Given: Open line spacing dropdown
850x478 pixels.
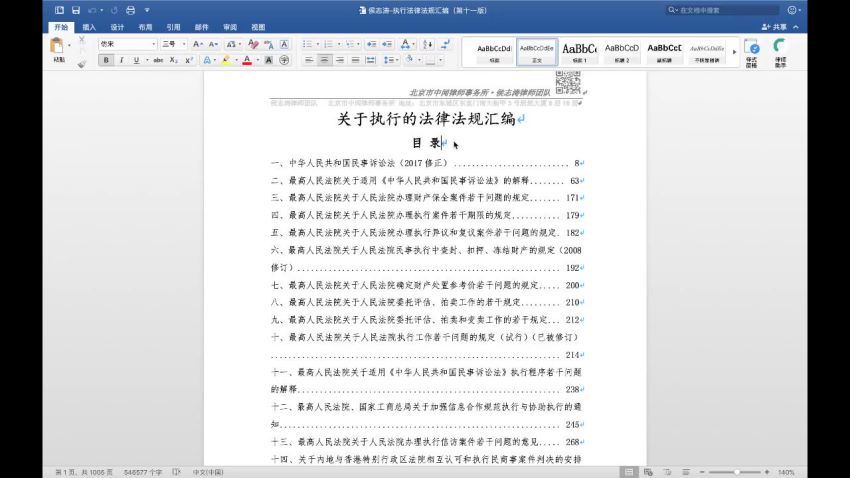Looking at the screenshot, I should [390, 60].
